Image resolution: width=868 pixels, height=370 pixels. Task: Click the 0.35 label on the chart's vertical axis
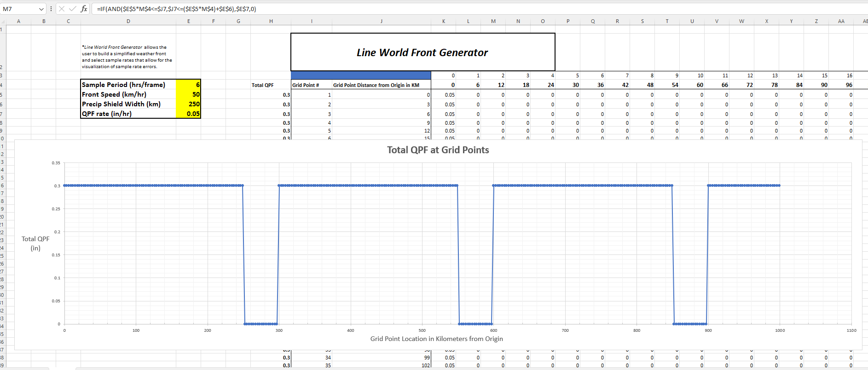(x=56, y=163)
